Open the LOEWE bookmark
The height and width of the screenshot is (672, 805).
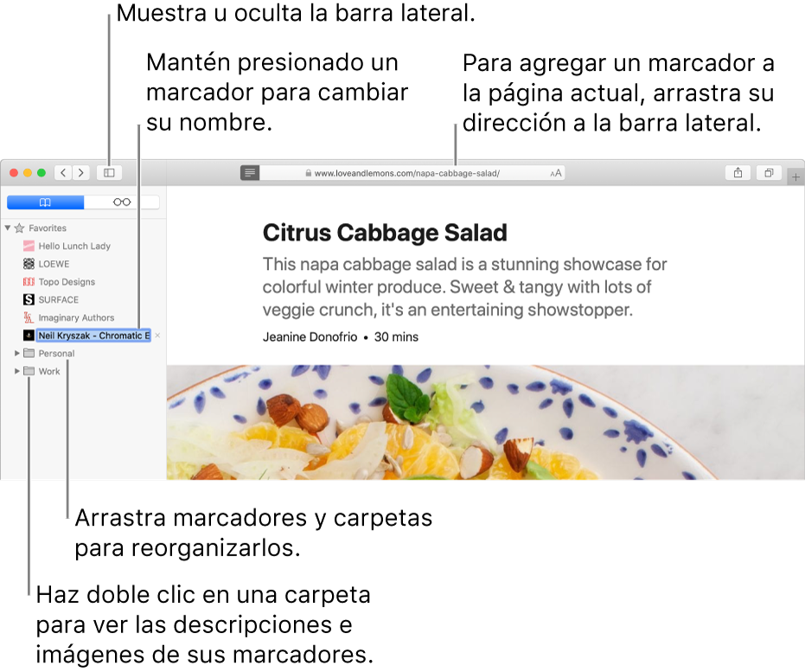point(54,264)
